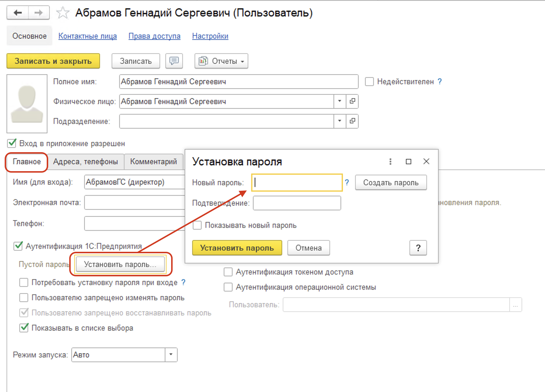The height and width of the screenshot is (392, 545).
Task: Open the three-dot menu in Установка пароля
Action: pos(390,161)
